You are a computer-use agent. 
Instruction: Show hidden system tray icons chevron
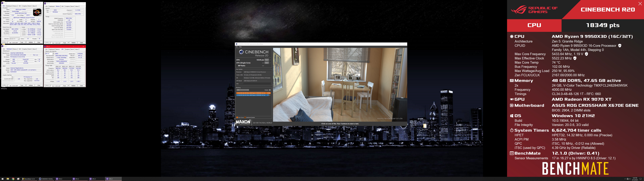(x=625, y=179)
